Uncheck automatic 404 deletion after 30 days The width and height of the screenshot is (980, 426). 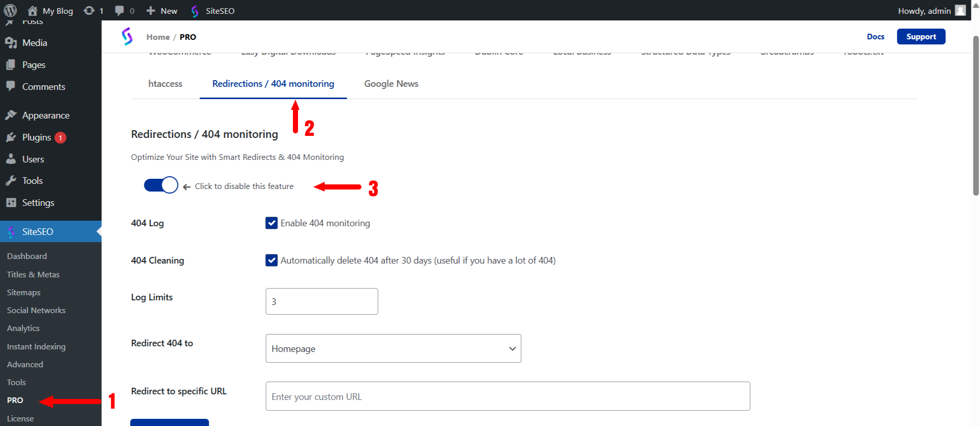pyautogui.click(x=271, y=261)
